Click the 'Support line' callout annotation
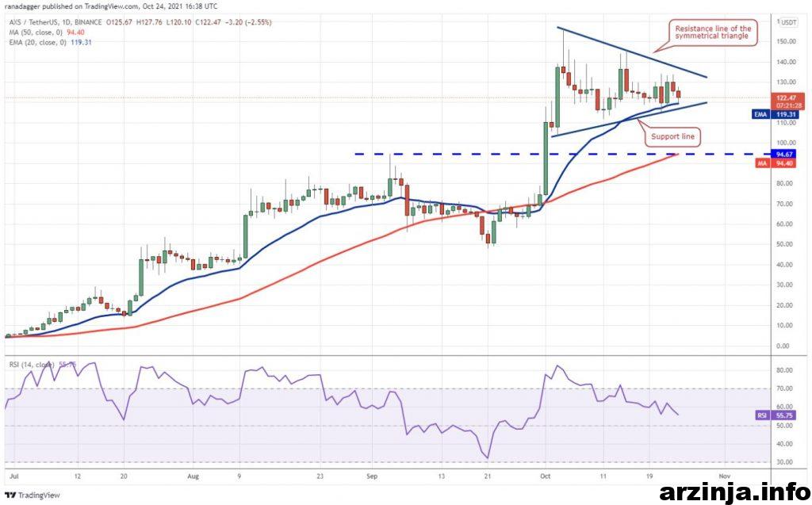The height and width of the screenshot is (505, 812). click(x=672, y=136)
